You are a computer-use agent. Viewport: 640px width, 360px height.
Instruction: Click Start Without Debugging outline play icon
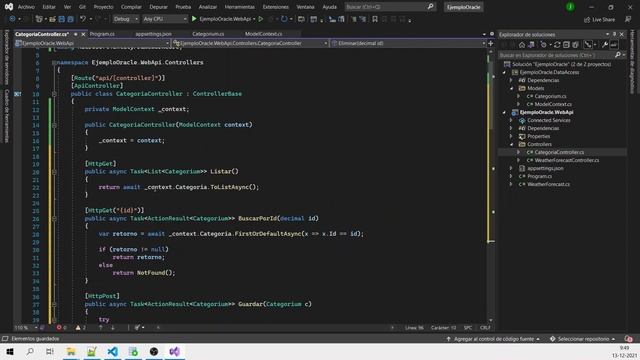point(261,19)
